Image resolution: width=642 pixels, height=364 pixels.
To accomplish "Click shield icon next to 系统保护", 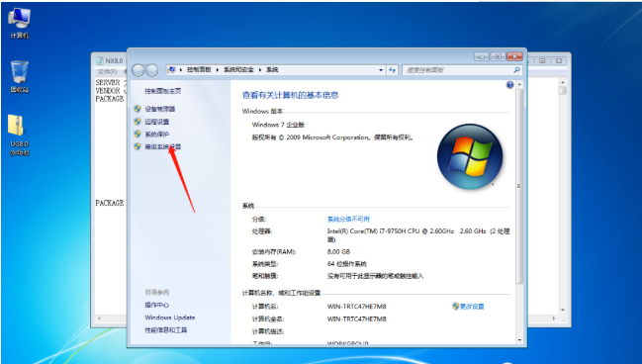I will pyautogui.click(x=138, y=134).
